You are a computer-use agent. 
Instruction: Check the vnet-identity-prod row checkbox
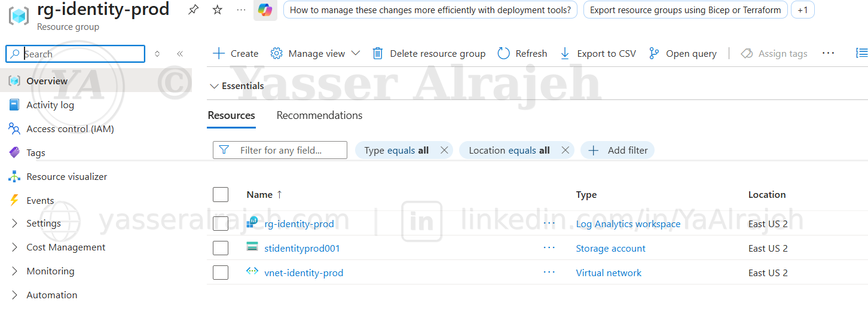coord(221,273)
